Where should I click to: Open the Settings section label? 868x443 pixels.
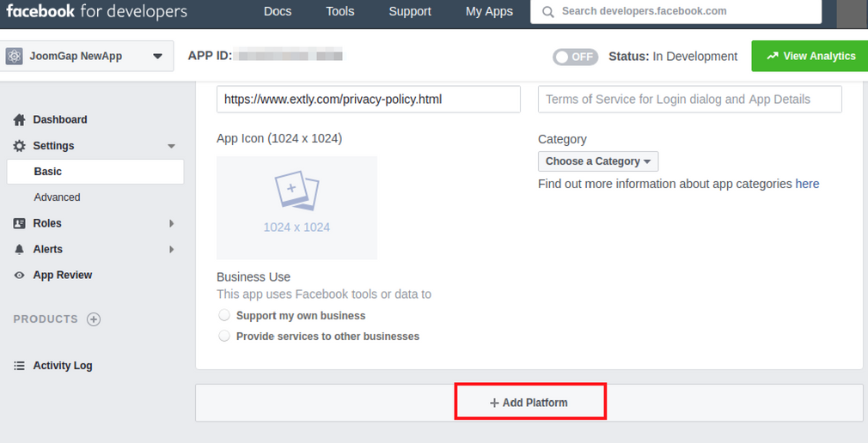(53, 145)
